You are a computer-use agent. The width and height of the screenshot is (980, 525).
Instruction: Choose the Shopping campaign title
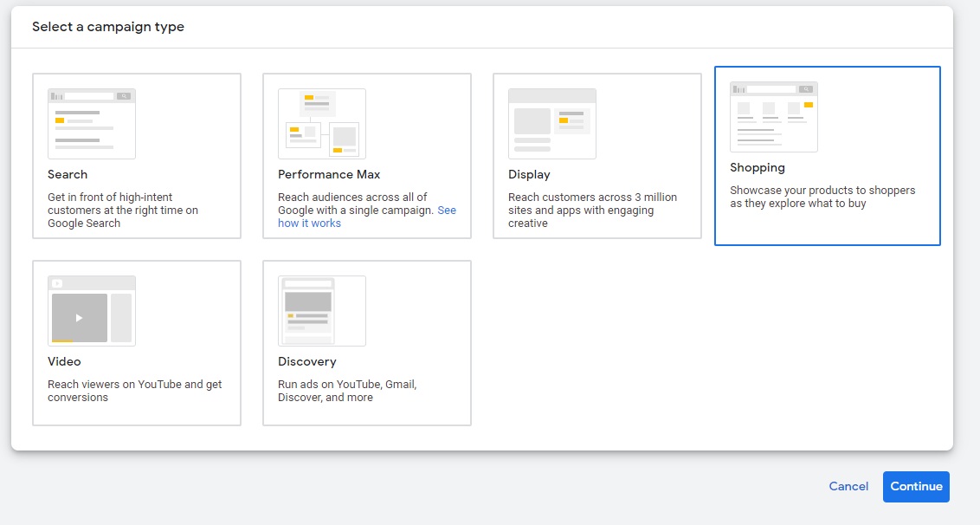click(x=758, y=168)
